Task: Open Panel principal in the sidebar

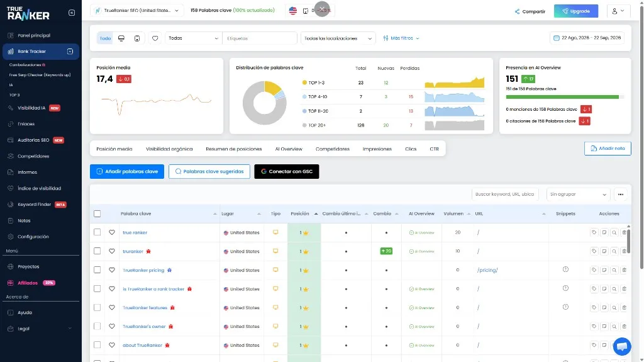Action: (34, 35)
